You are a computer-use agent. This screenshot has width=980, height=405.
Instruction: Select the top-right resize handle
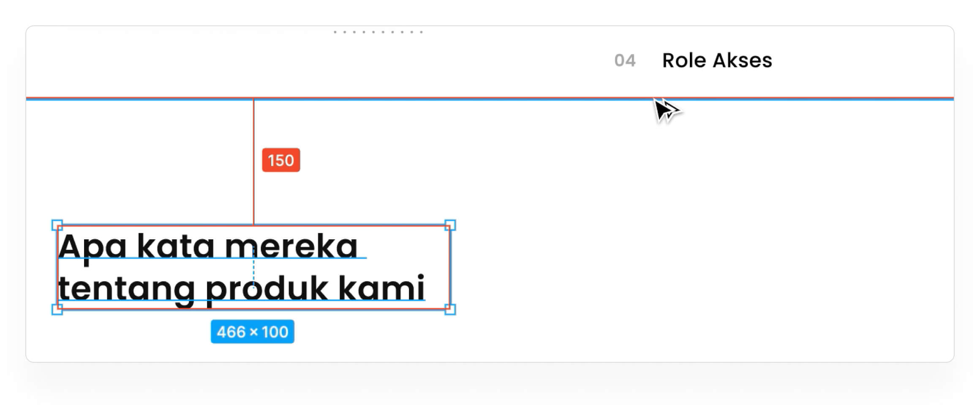450,225
